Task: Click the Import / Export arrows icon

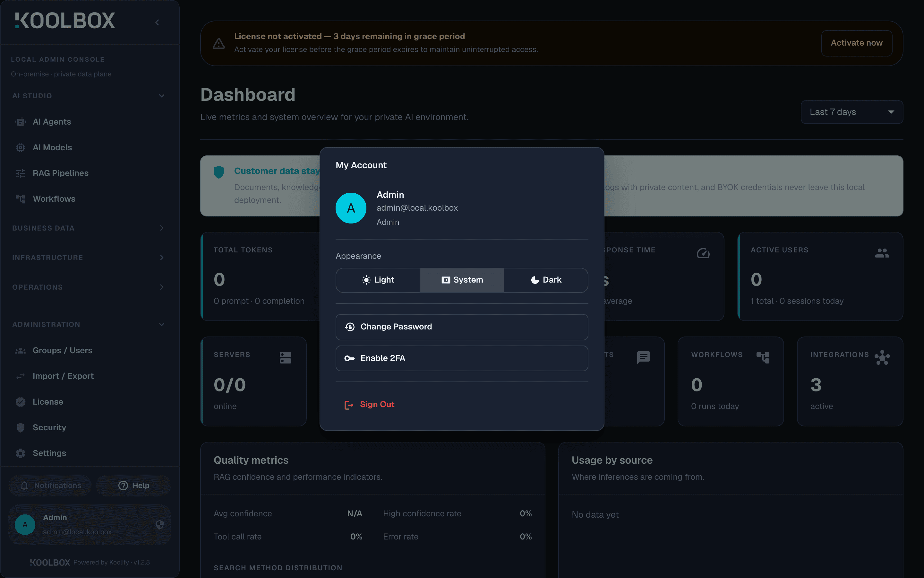Action: tap(21, 376)
